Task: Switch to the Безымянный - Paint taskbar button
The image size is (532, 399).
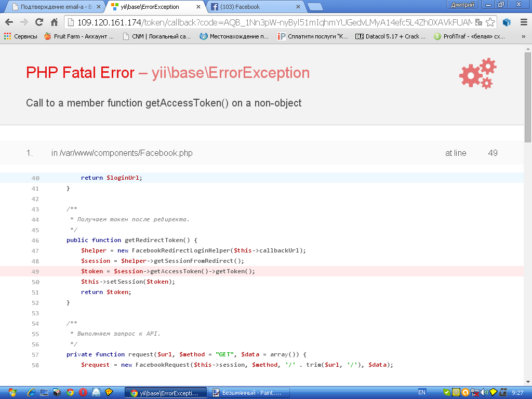Action: click(248, 393)
